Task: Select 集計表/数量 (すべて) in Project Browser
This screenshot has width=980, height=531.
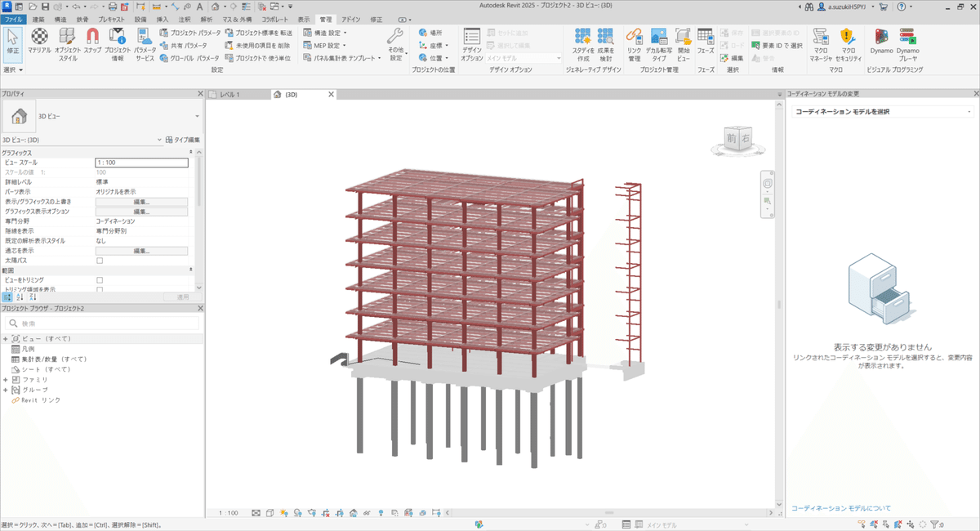Action: tap(54, 359)
